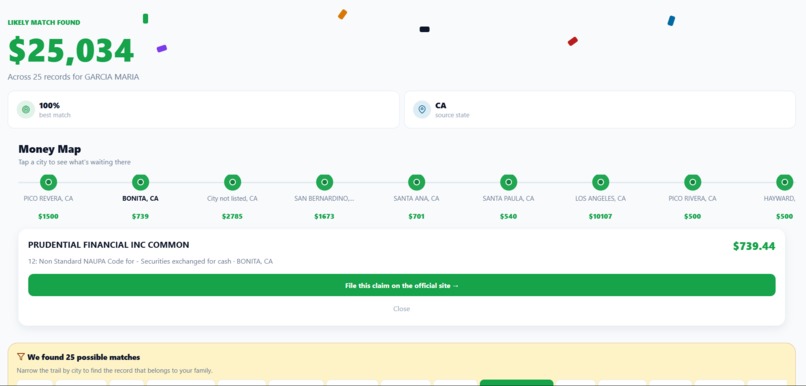The height and width of the screenshot is (386, 806).
Task: Open the City not listed, CA pin
Action: [232, 182]
